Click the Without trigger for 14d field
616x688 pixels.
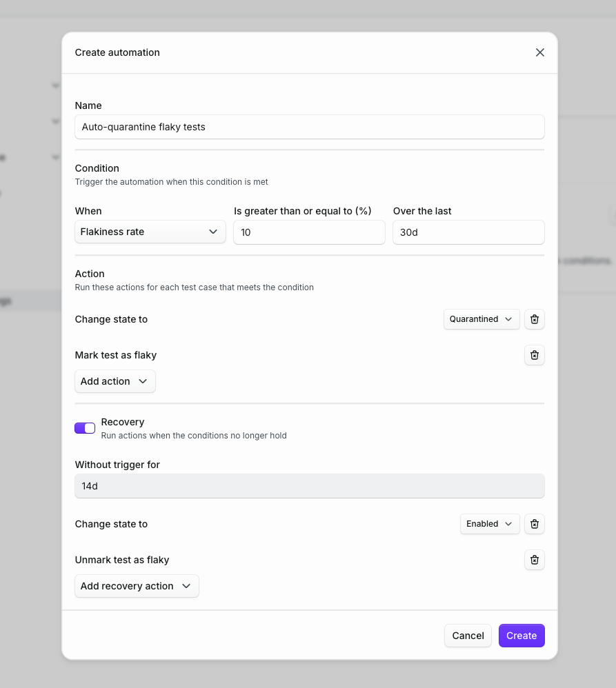pos(309,486)
